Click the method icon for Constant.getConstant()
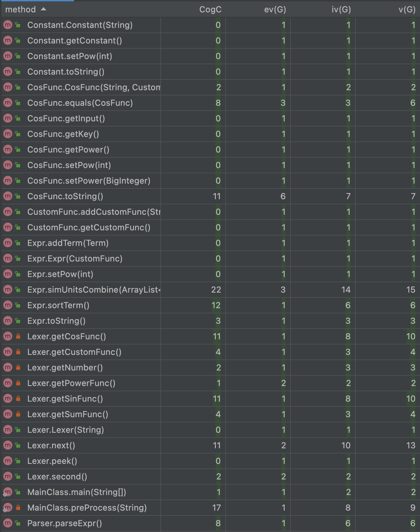The width and height of the screenshot is (420, 532). (8, 41)
